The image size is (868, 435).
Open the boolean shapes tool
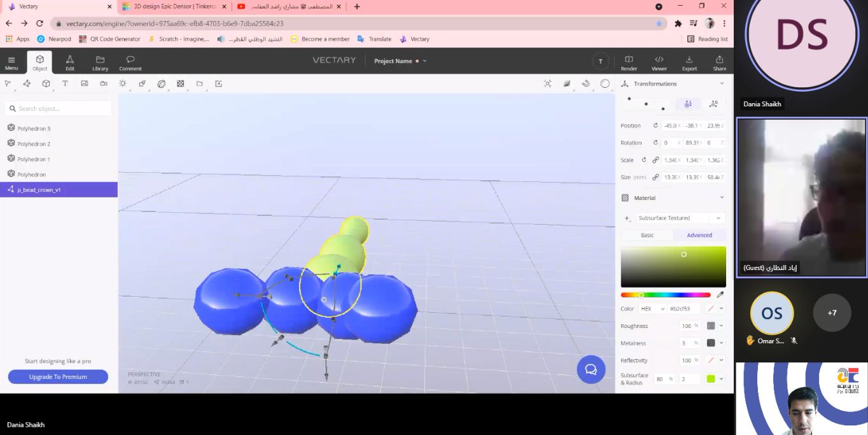(x=142, y=83)
